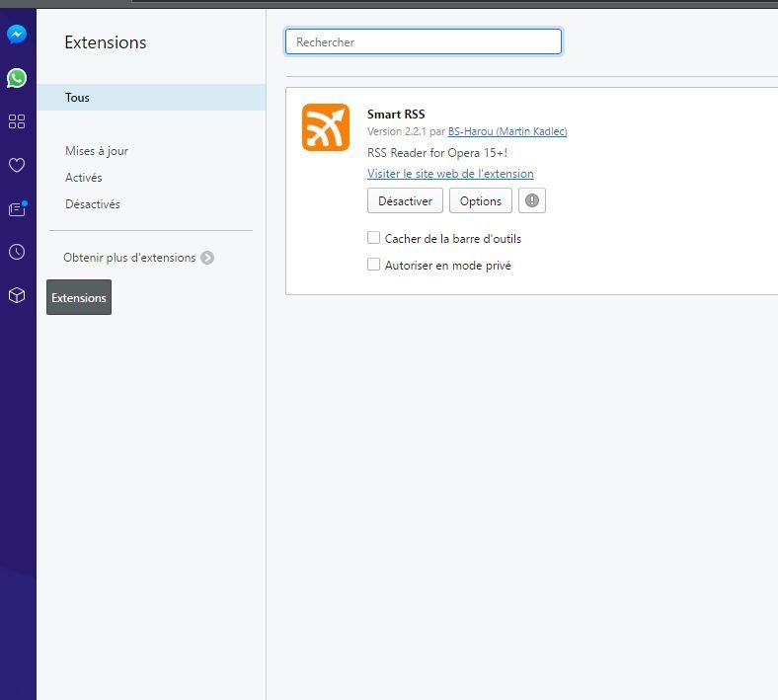The width and height of the screenshot is (778, 700).
Task: Open WhatsApp in the sidebar
Action: 17,78
